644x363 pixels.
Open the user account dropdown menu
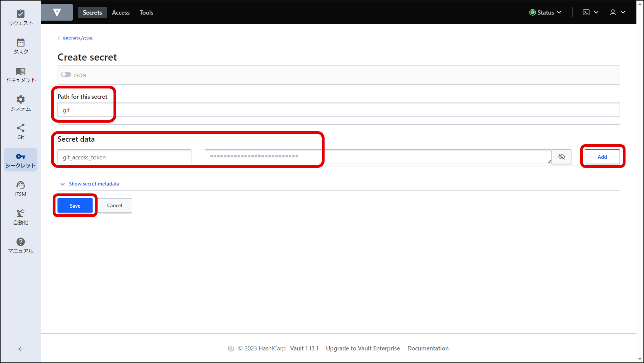pos(617,12)
